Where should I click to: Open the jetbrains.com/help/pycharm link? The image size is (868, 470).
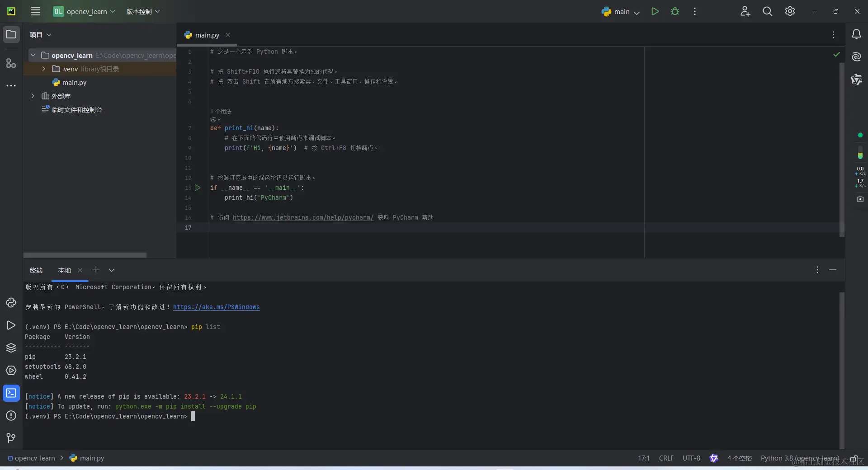pos(303,217)
